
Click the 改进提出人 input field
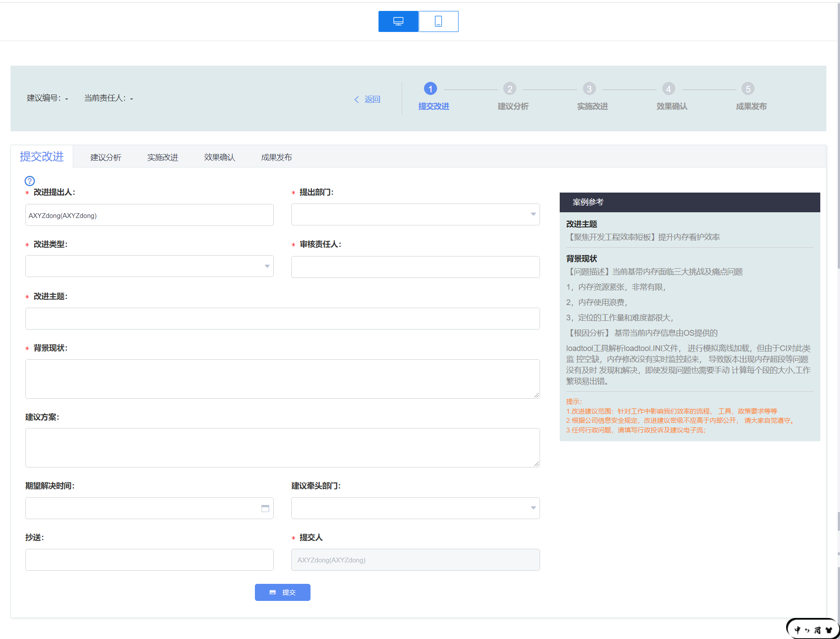(x=149, y=215)
